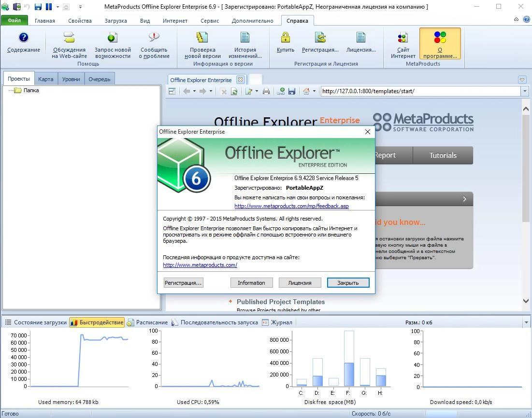Click Запрос новой возможности ribbon icon
Screen dimensions: 532x418
pos(113,37)
